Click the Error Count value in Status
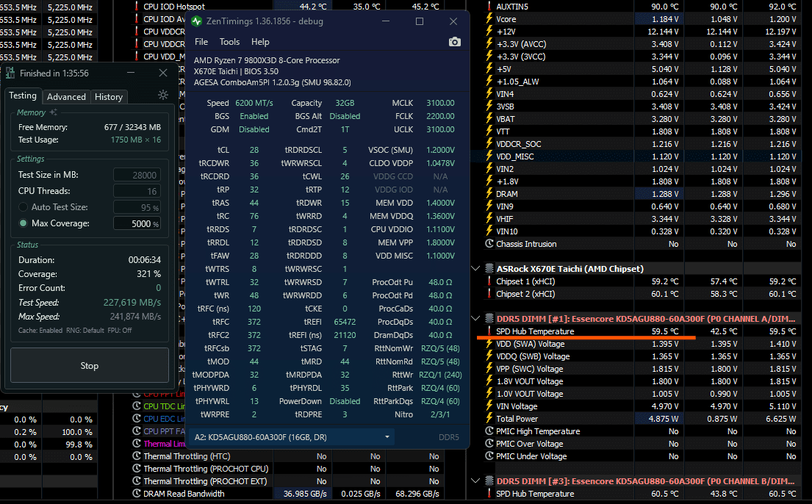Screen dimensions: 812x504 click(x=158, y=288)
